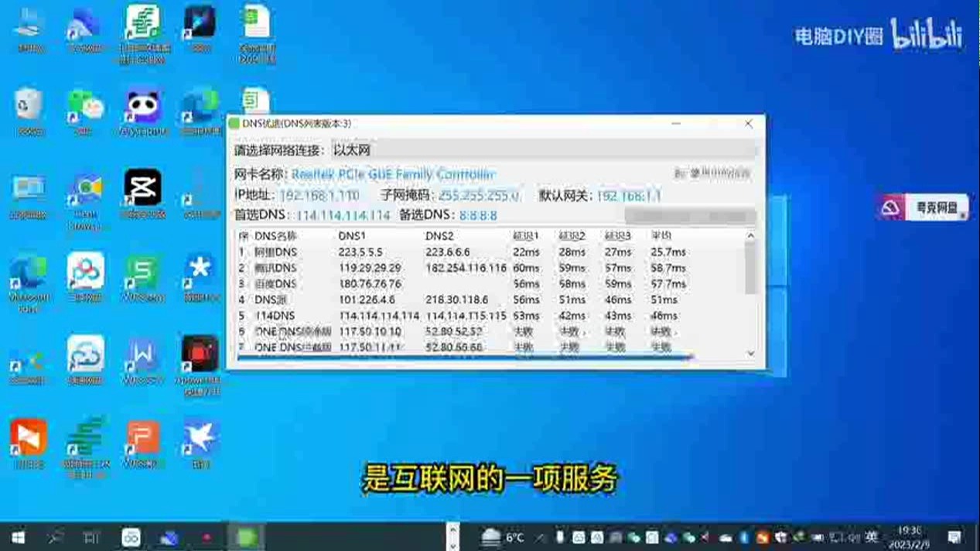This screenshot has height=551, width=980.
Task: Click the 备选DNS value 8.8.8.8
Action: [x=478, y=215]
